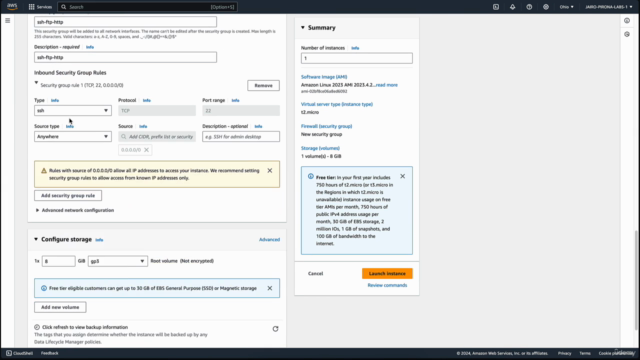The image size is (640, 360).
Task: Open the settings gear icon
Action: click(x=546, y=7)
